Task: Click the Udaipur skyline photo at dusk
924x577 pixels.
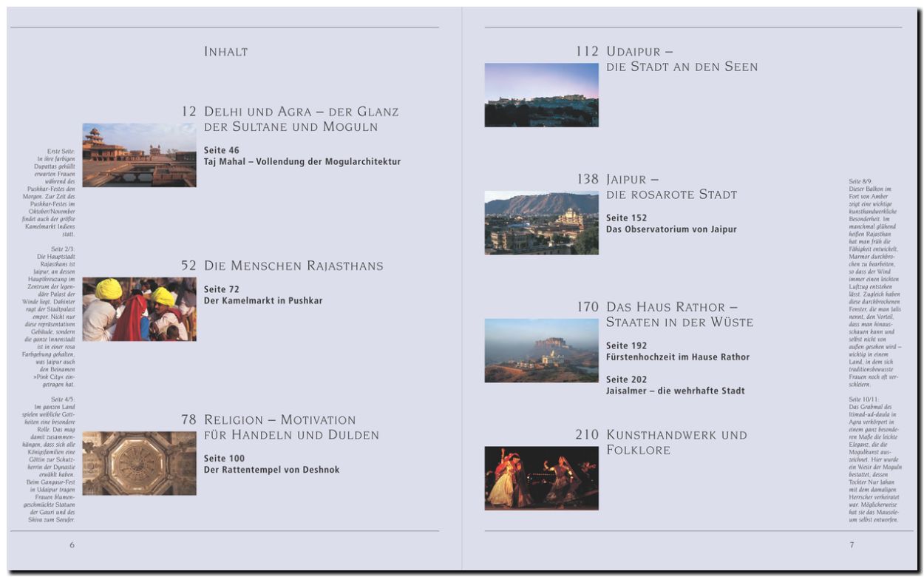Action: click(541, 95)
